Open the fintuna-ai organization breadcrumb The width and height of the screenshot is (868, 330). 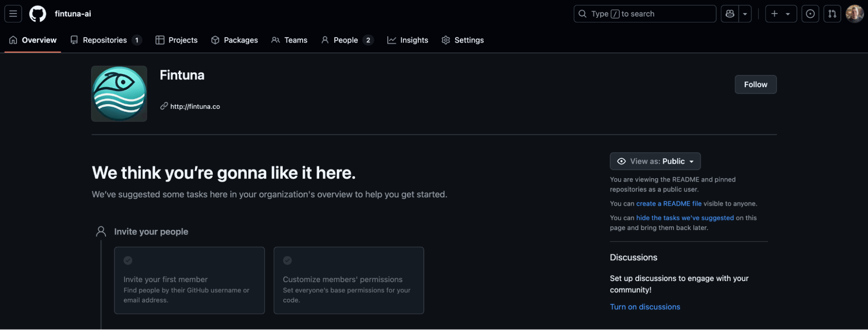(x=73, y=14)
